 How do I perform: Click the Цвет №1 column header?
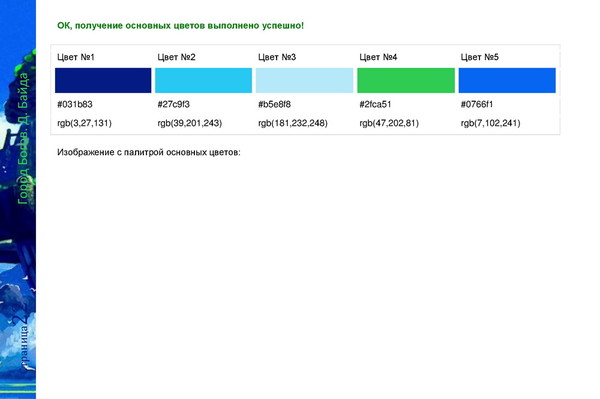pos(76,57)
